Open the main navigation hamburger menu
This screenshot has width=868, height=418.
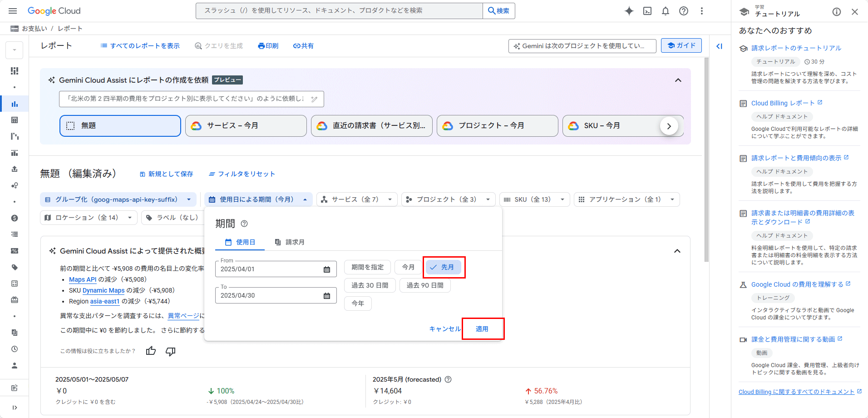point(13,11)
